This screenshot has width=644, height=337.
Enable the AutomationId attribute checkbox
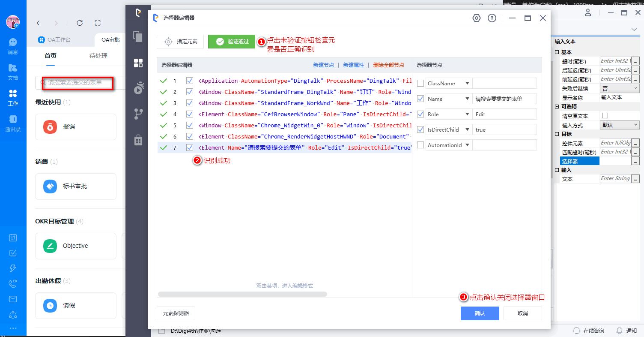click(x=420, y=145)
